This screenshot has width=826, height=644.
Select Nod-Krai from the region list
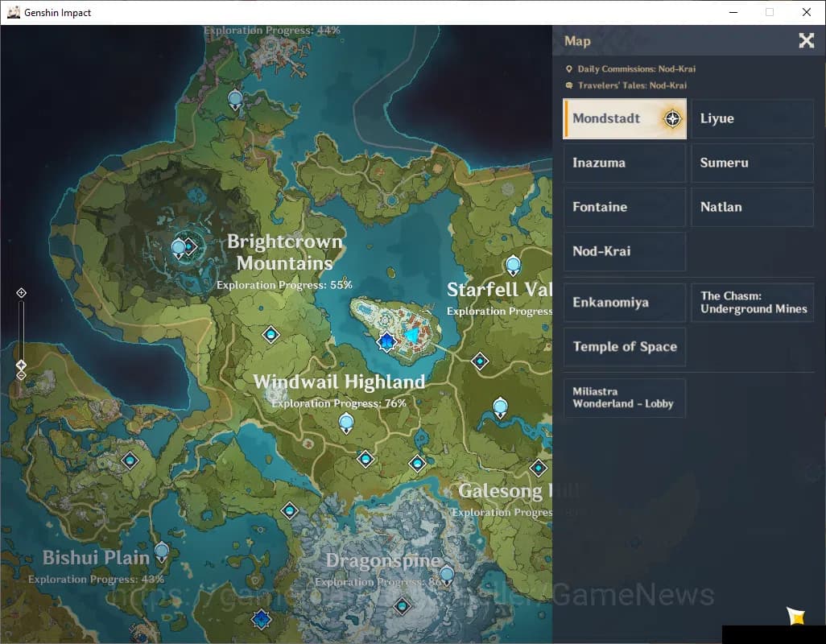pos(625,251)
